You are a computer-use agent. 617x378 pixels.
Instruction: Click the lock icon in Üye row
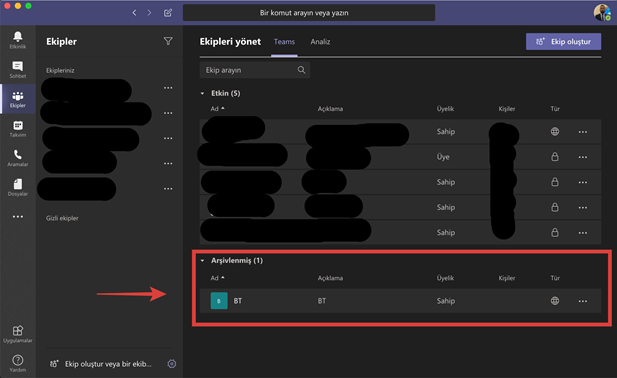555,157
